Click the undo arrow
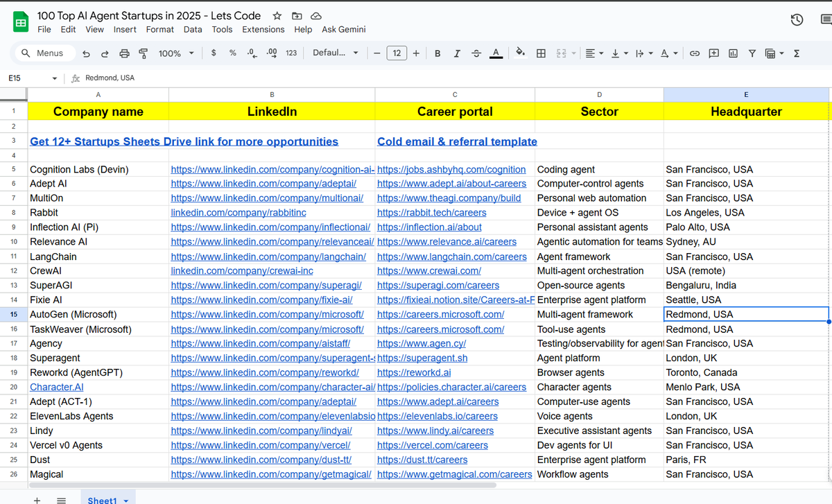Image resolution: width=832 pixels, height=504 pixels. coord(86,53)
